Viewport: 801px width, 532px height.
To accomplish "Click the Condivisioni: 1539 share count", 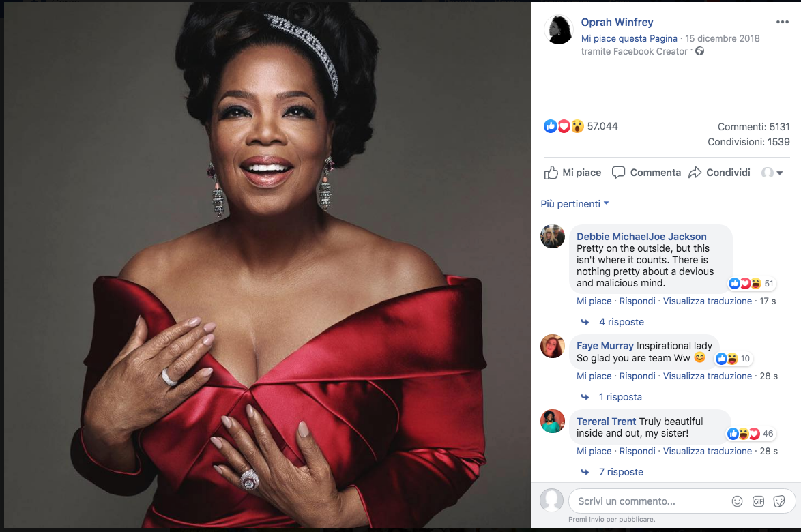I will (x=748, y=142).
